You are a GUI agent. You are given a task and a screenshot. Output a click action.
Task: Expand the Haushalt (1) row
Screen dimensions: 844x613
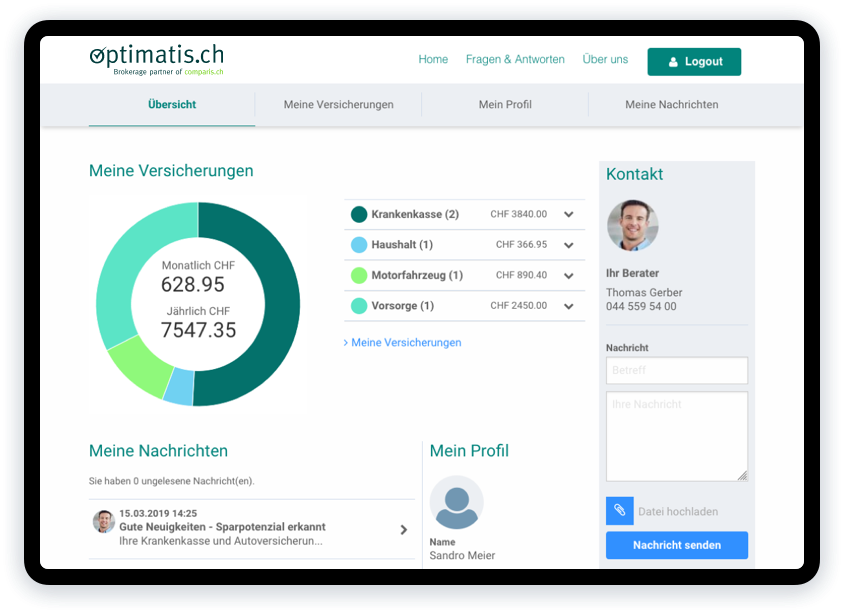pyautogui.click(x=569, y=245)
